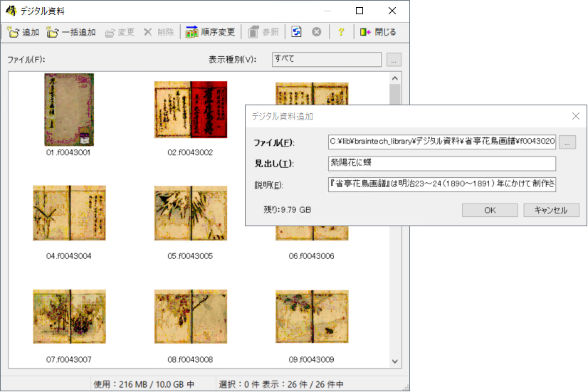Click the 削除 (Delete) toolbar button

[159, 32]
